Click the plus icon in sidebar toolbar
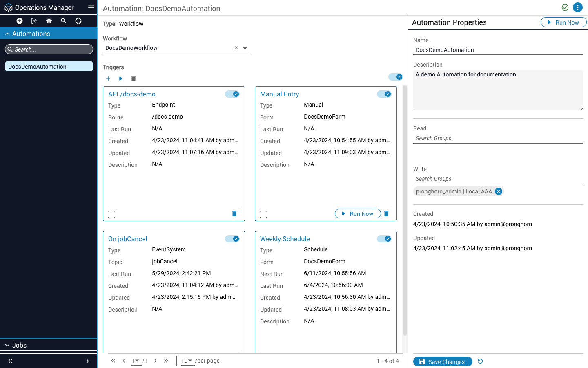This screenshot has width=588, height=368. [19, 21]
